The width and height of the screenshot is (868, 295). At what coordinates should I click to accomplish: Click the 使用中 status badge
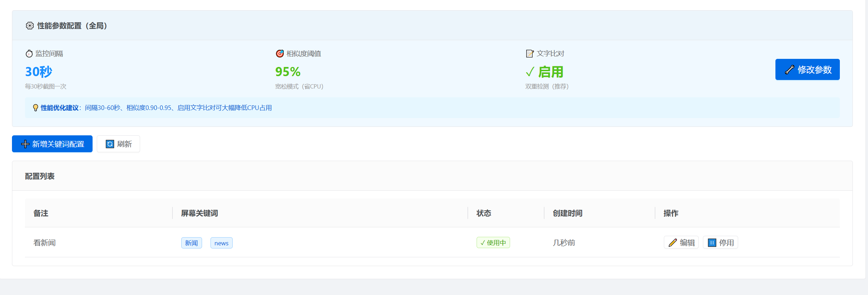pos(493,243)
